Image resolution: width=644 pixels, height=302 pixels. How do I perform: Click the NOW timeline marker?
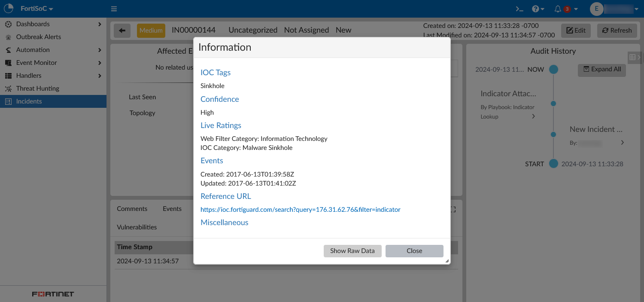tap(553, 69)
